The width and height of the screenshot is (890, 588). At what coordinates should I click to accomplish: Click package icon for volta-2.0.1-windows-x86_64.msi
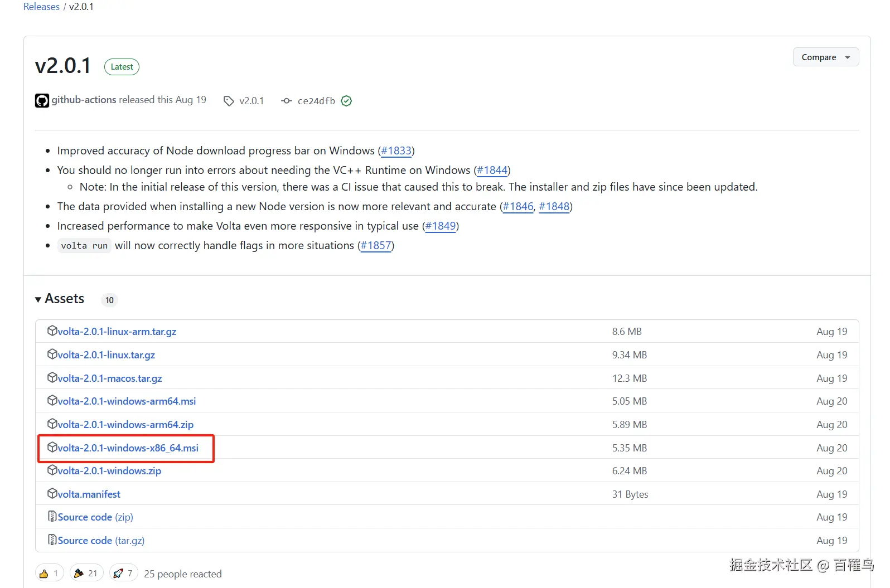coord(52,447)
